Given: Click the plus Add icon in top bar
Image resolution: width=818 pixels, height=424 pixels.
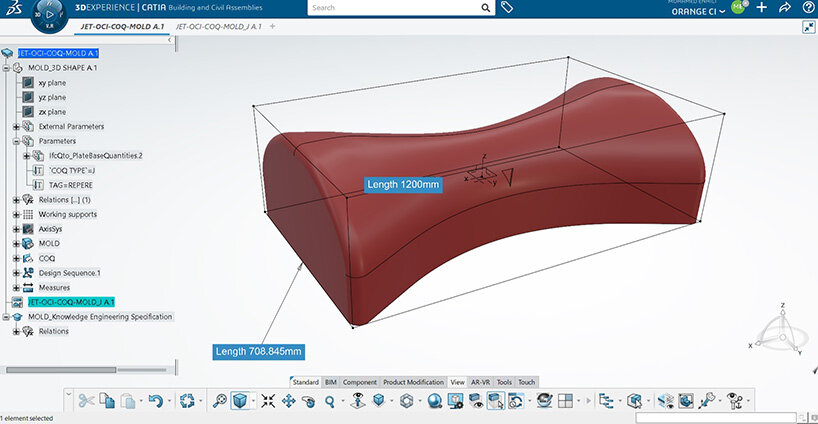Looking at the screenshot, I should (x=762, y=7).
